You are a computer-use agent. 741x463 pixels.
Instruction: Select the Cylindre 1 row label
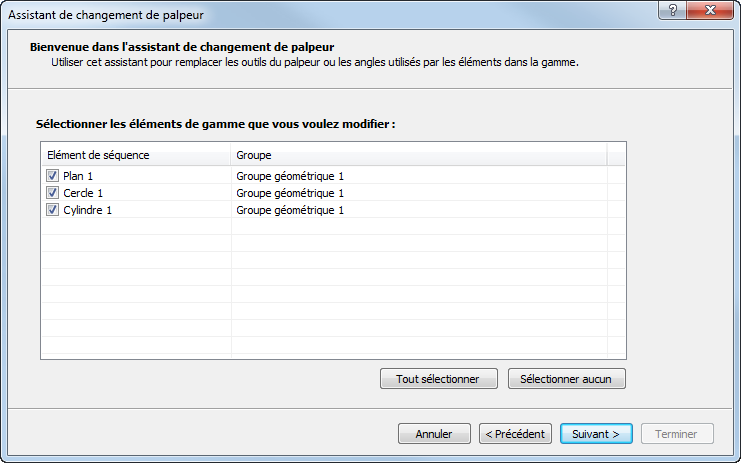tap(88, 210)
